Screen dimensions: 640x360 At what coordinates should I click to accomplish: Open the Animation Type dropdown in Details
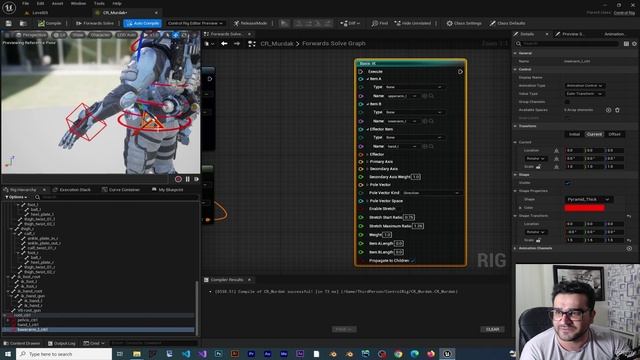click(584, 86)
